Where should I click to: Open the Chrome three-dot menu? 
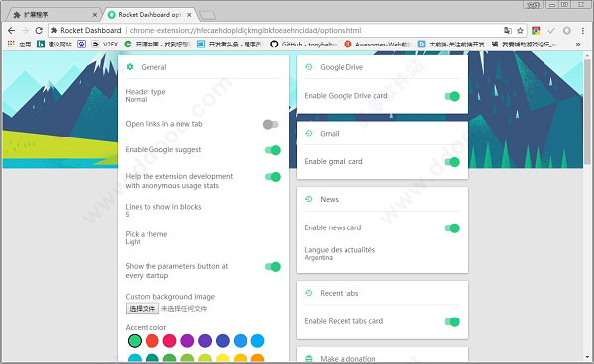click(583, 31)
